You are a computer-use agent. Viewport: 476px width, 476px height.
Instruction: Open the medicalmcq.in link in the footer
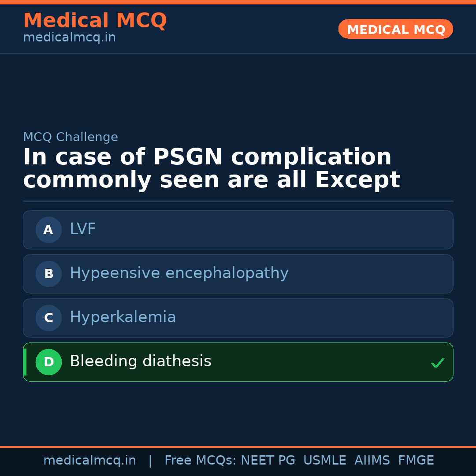(x=89, y=461)
